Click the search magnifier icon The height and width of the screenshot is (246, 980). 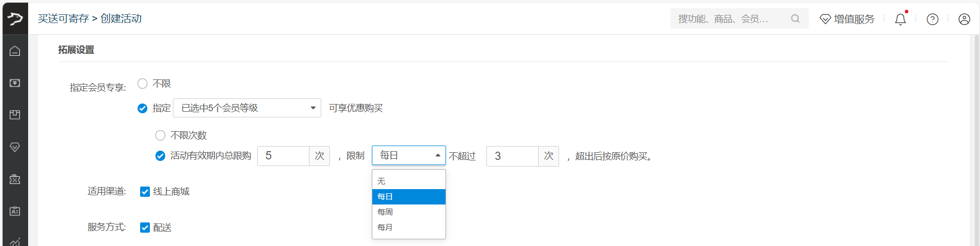pyautogui.click(x=795, y=18)
